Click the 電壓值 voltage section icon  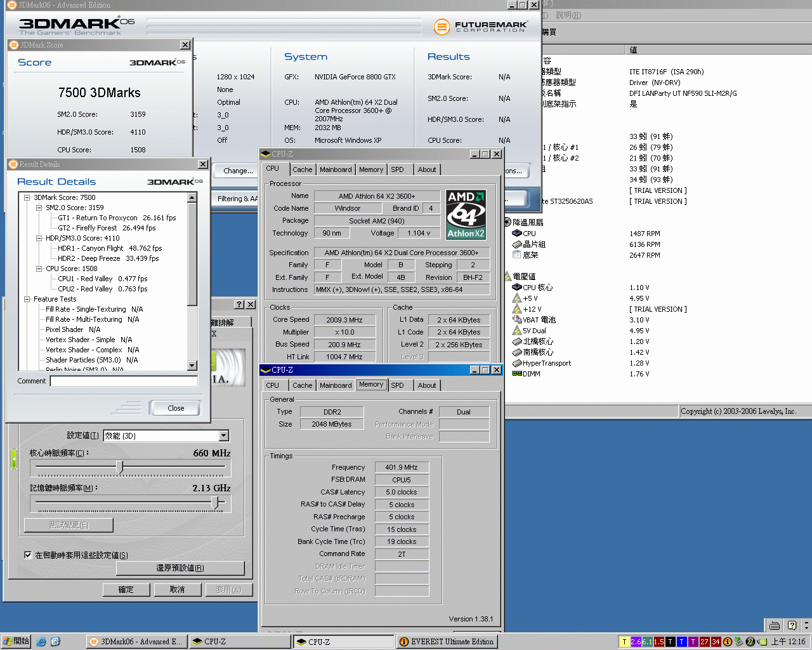[507, 277]
